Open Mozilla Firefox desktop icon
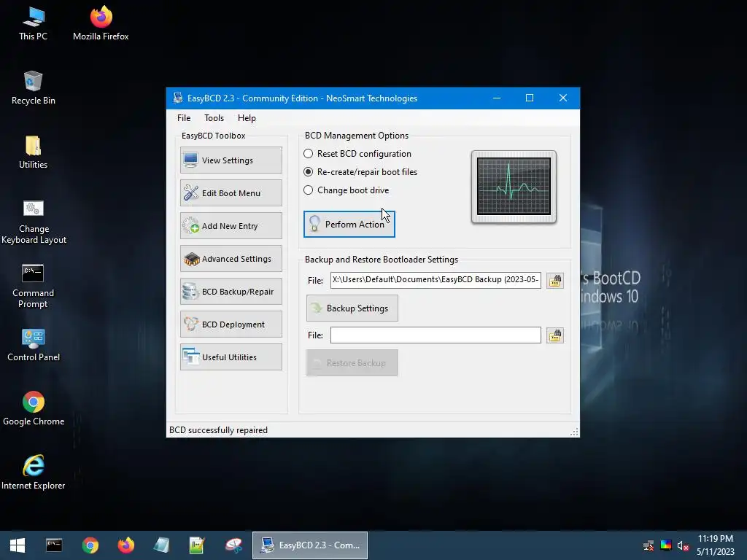This screenshot has height=560, width=747. point(101,23)
